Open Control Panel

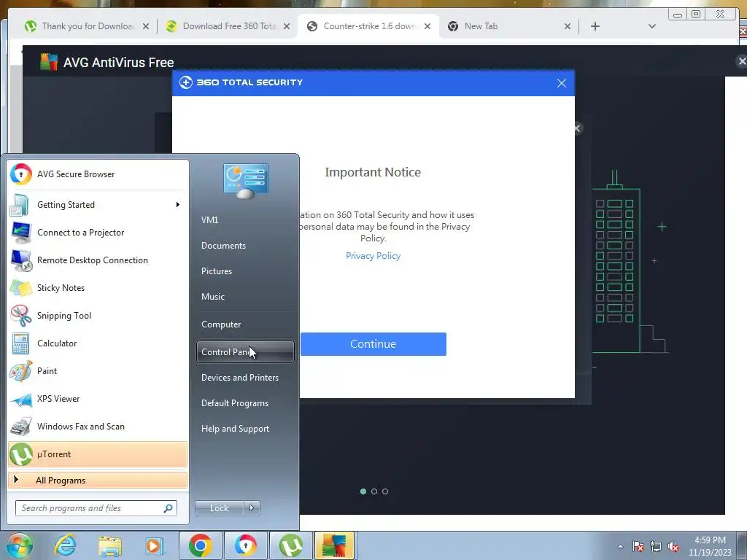point(245,352)
